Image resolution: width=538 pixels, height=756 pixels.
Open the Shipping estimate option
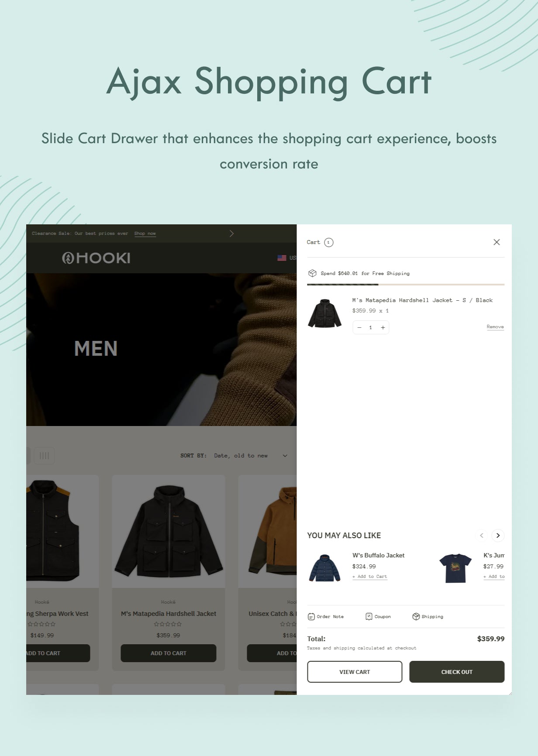coord(428,617)
